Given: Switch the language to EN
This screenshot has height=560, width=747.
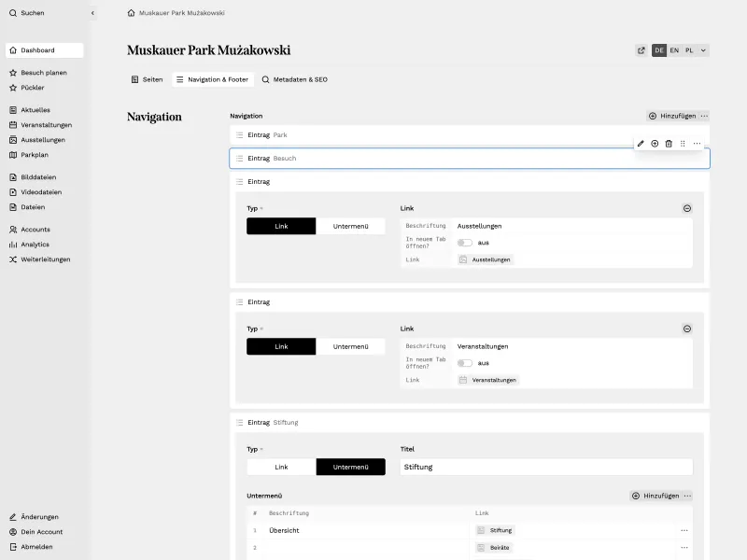Looking at the screenshot, I should click(674, 49).
